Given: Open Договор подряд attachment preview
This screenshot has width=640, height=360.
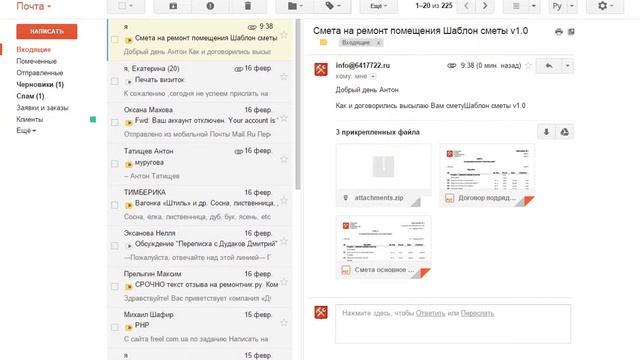Looking at the screenshot, I should coord(487,175).
